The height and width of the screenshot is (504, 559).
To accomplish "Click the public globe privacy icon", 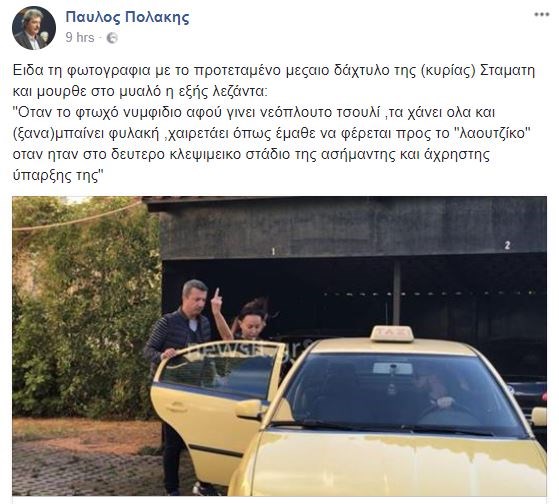I will pyautogui.click(x=112, y=38).
